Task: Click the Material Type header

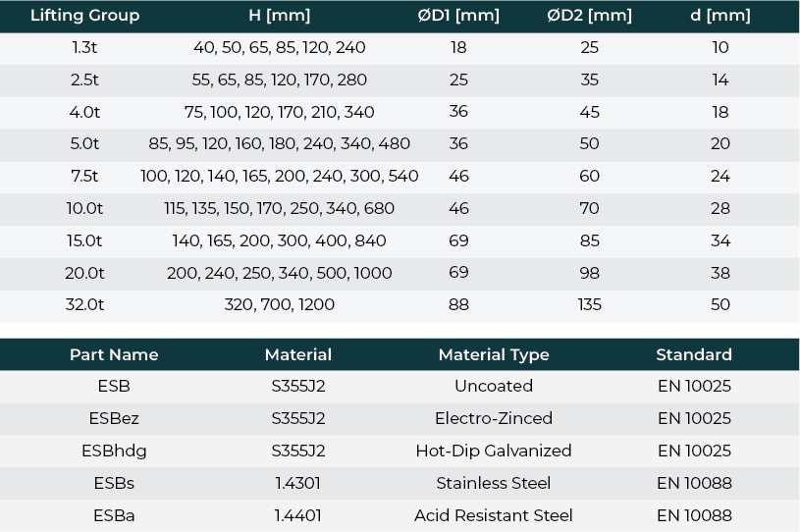Action: point(494,354)
